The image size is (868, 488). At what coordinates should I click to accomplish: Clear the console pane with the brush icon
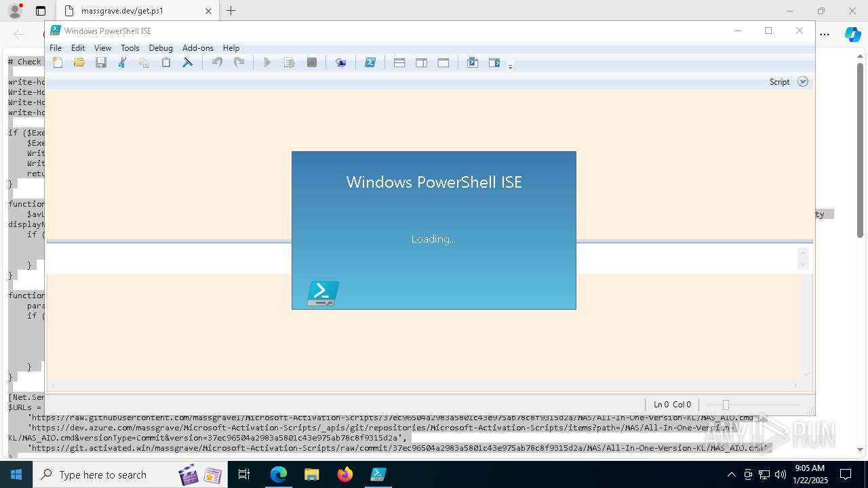(188, 63)
